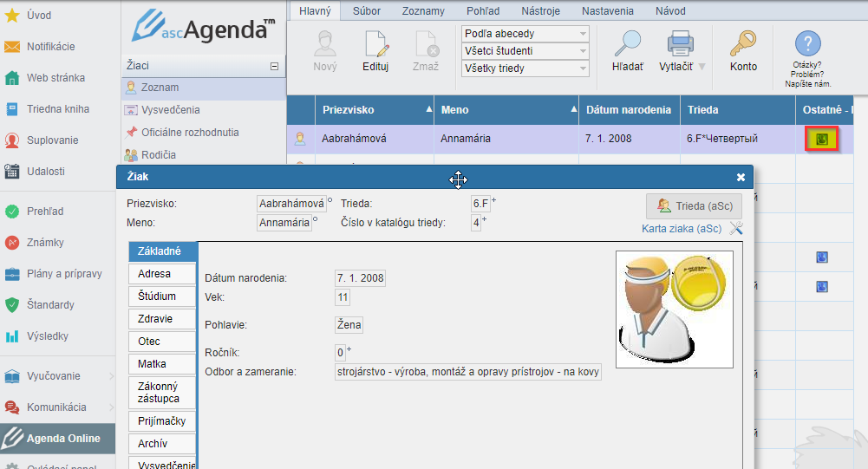Open Vysvedčenia in Žiaci tree

(x=171, y=109)
